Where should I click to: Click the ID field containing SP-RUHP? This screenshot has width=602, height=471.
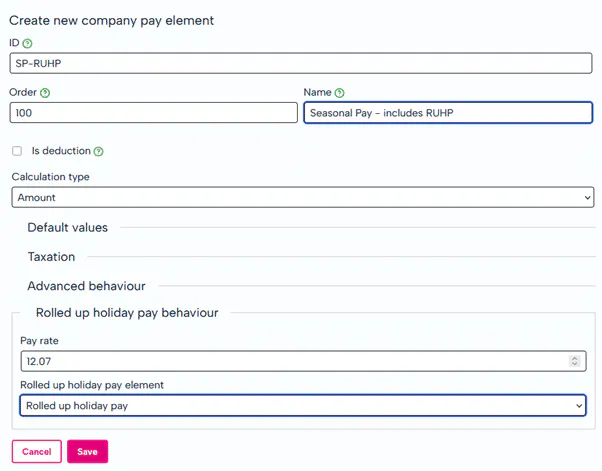(x=302, y=63)
